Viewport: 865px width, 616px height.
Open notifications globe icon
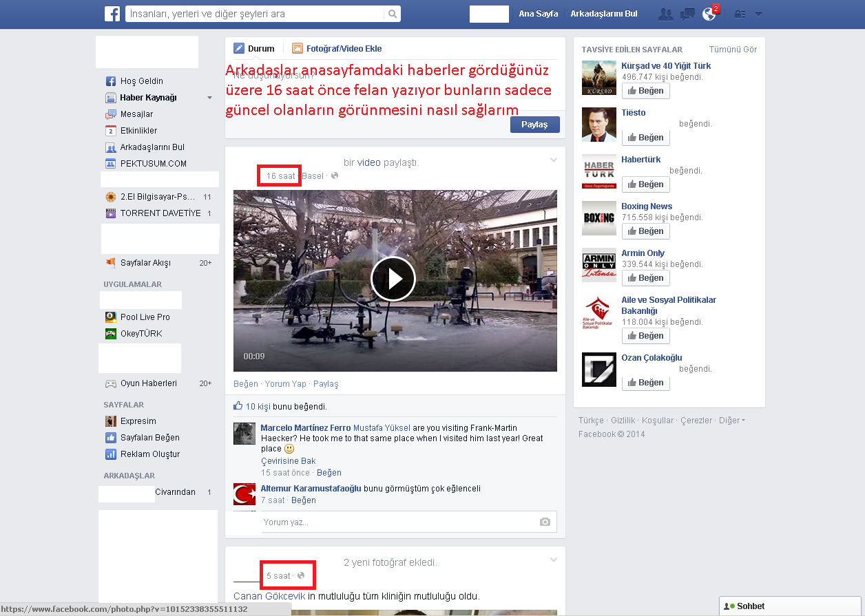709,14
